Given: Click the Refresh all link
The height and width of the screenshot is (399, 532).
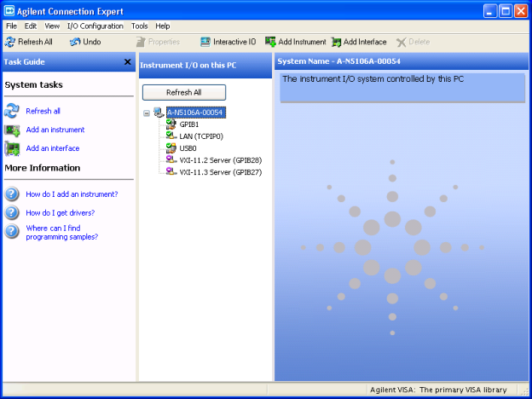Looking at the screenshot, I should point(43,111).
